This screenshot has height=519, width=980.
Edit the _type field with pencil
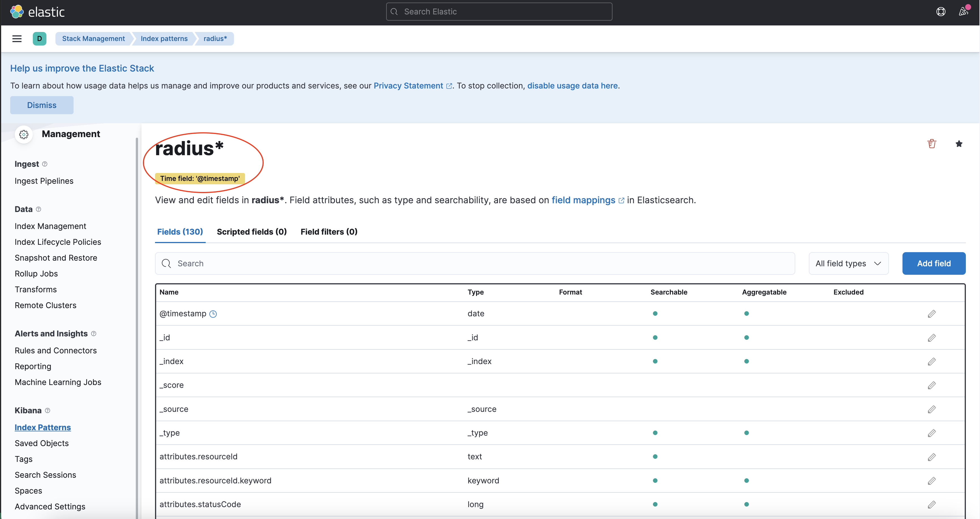(x=932, y=433)
